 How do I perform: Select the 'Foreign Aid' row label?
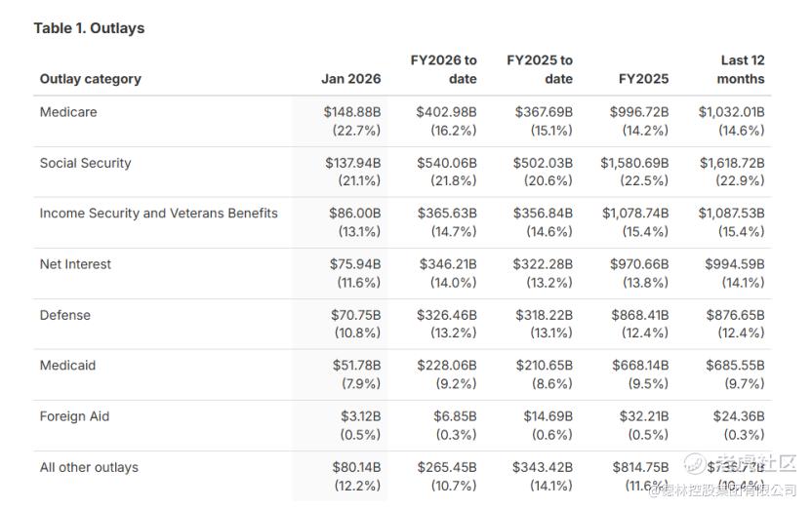pyautogui.click(x=74, y=416)
